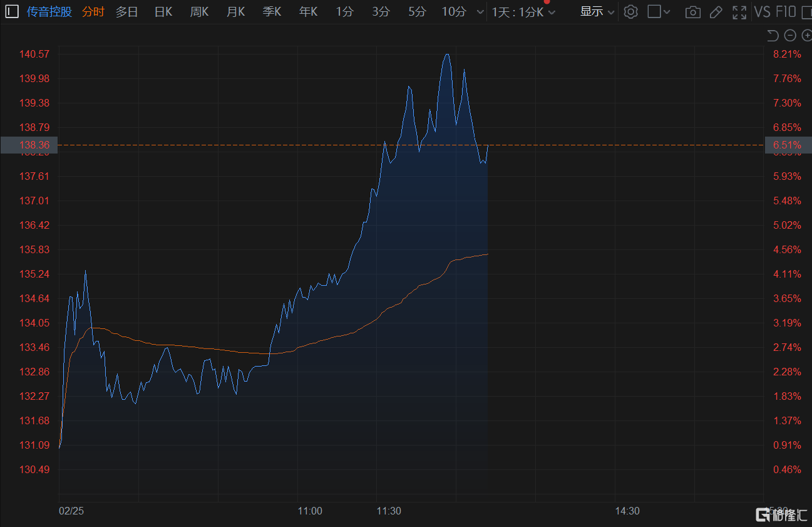Expand the 显示 display dropdown
This screenshot has height=527, width=812.
coord(597,11)
